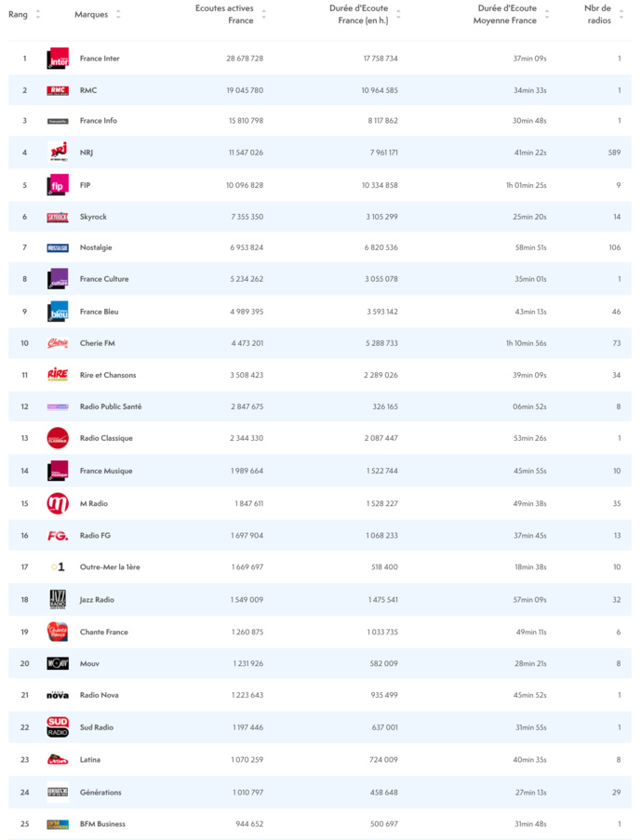Click the NRJ station logo
This screenshot has height=840, width=641.
click(x=57, y=153)
